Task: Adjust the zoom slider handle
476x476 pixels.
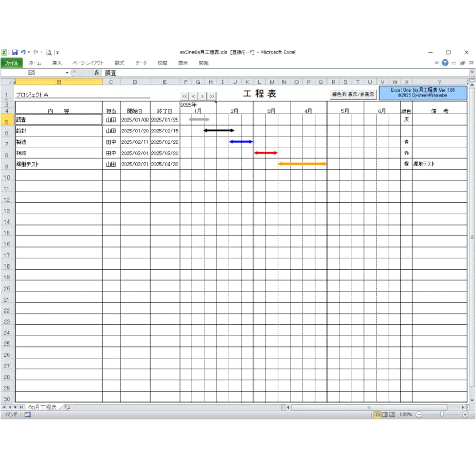Action: 442,414
